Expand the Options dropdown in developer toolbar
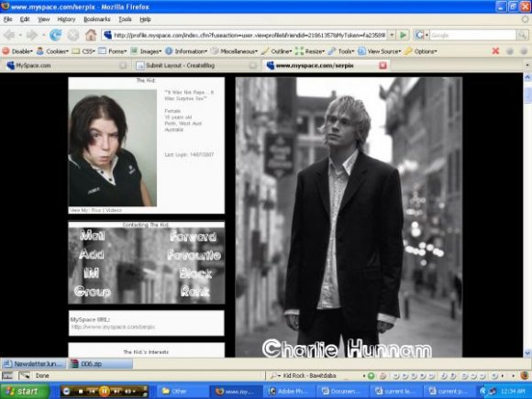Image resolution: width=532 pixels, height=399 pixels. pos(421,51)
